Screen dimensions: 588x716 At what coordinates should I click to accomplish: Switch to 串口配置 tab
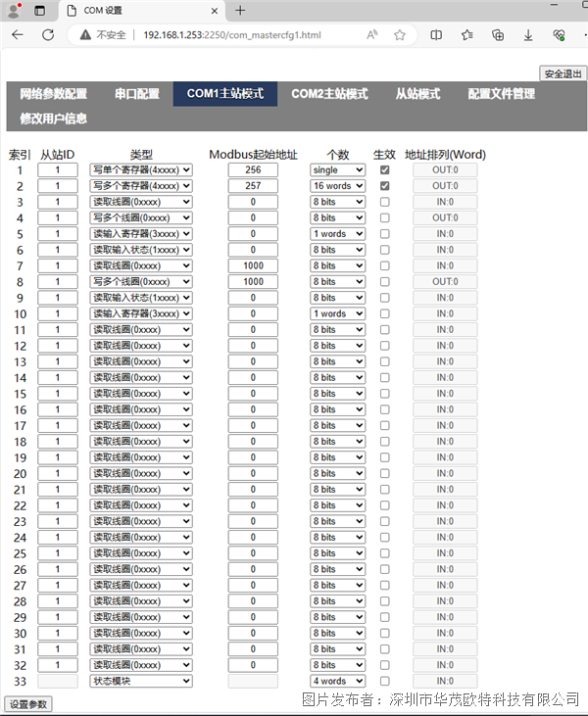[x=137, y=94]
